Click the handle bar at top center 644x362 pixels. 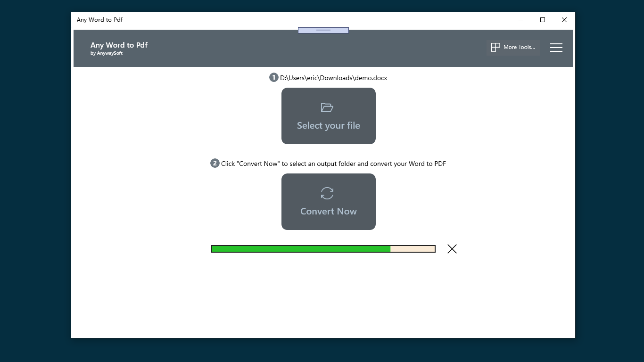(x=323, y=30)
